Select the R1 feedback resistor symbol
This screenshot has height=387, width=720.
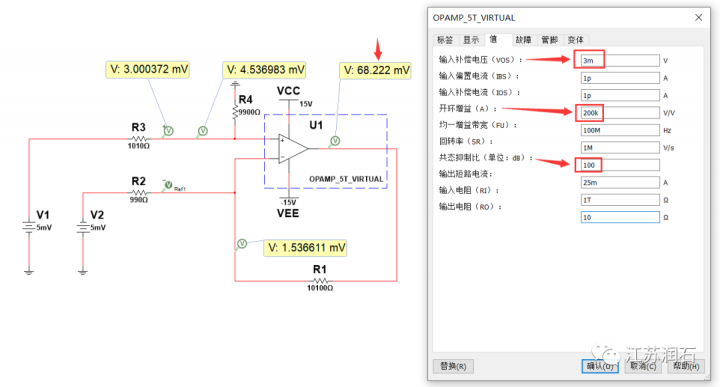320,280
